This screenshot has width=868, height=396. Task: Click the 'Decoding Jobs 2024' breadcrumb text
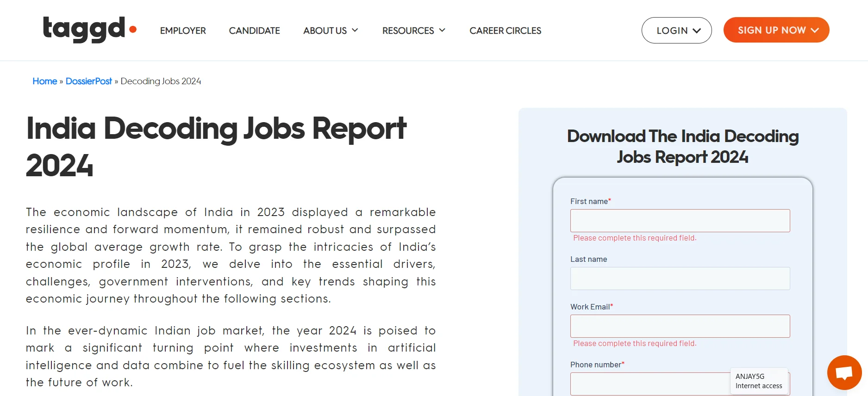coord(161,81)
